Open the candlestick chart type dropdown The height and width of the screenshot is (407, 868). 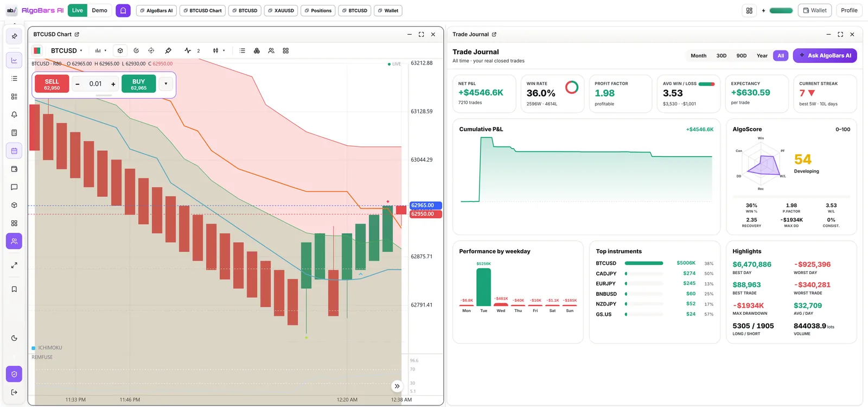219,50
